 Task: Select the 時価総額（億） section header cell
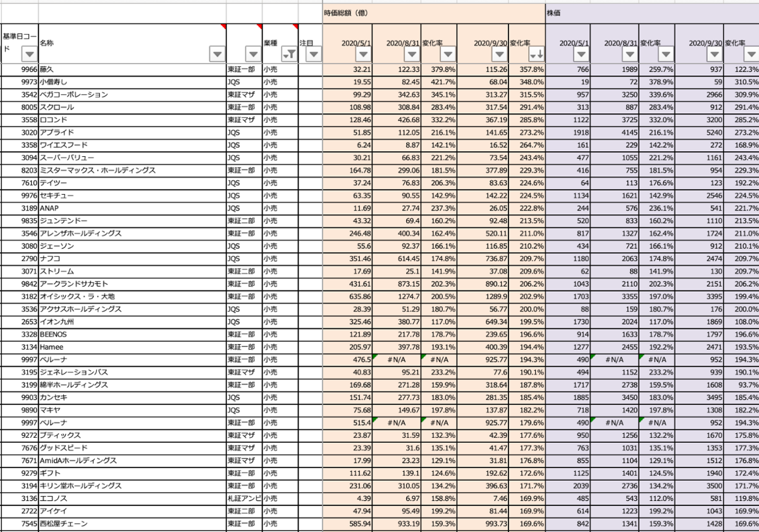tap(434, 13)
